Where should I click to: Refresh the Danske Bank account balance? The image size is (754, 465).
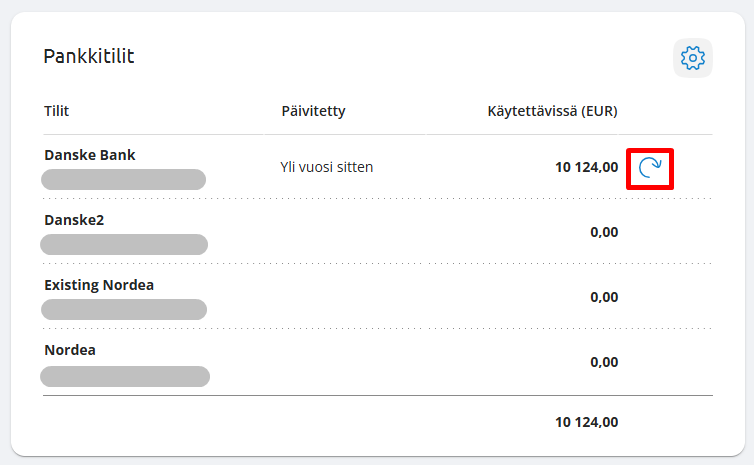pos(650,168)
